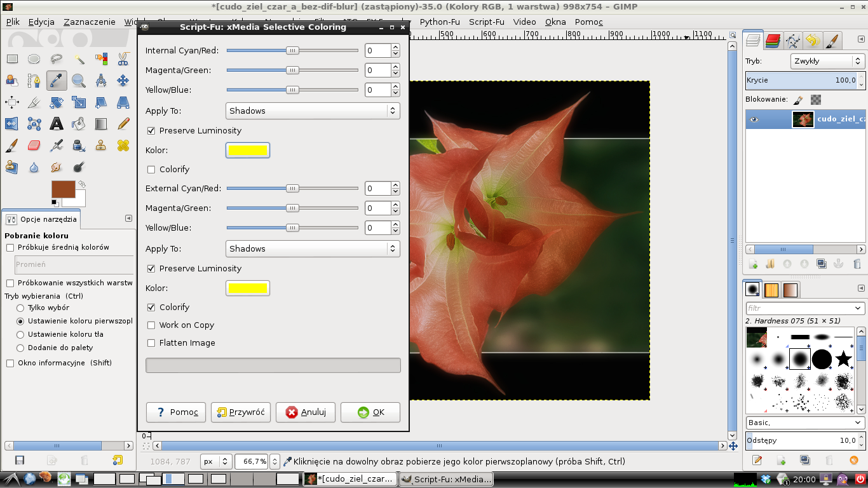868x488 pixels.
Task: Choose the Zoom magnifier tool
Action: pyautogui.click(x=79, y=81)
